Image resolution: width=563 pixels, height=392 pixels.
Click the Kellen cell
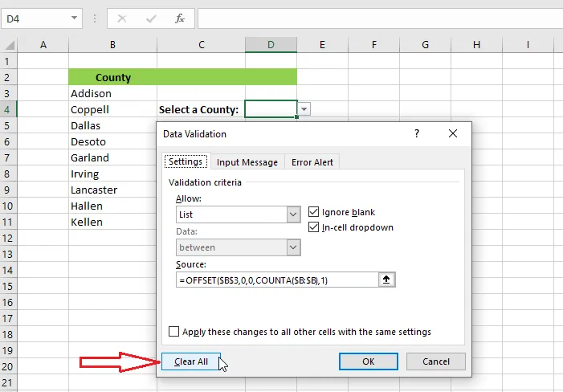pyautogui.click(x=112, y=222)
